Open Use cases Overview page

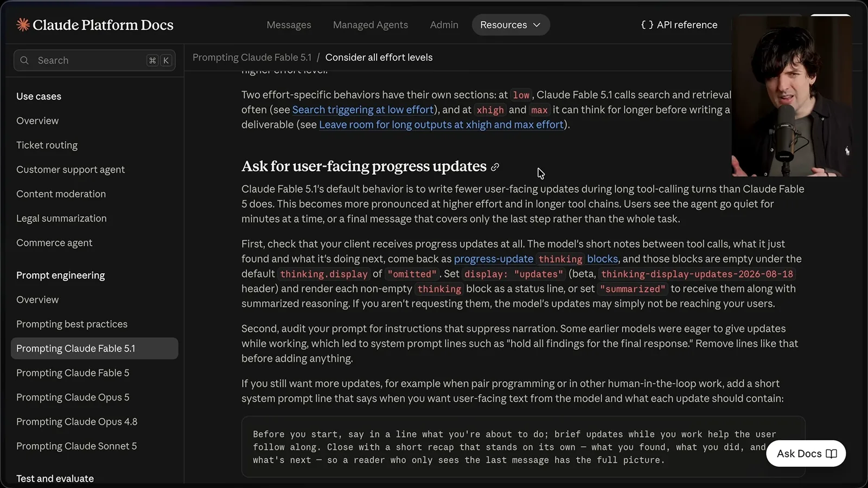[37, 121]
